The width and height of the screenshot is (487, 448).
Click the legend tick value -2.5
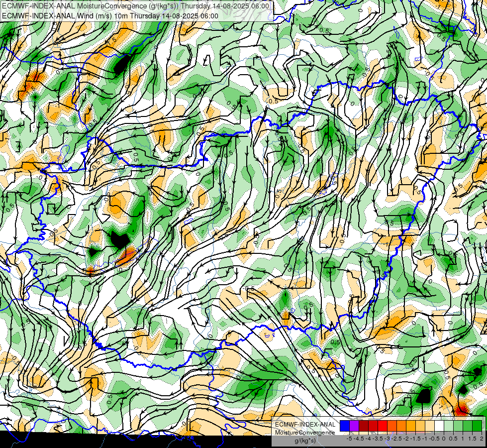396,439
